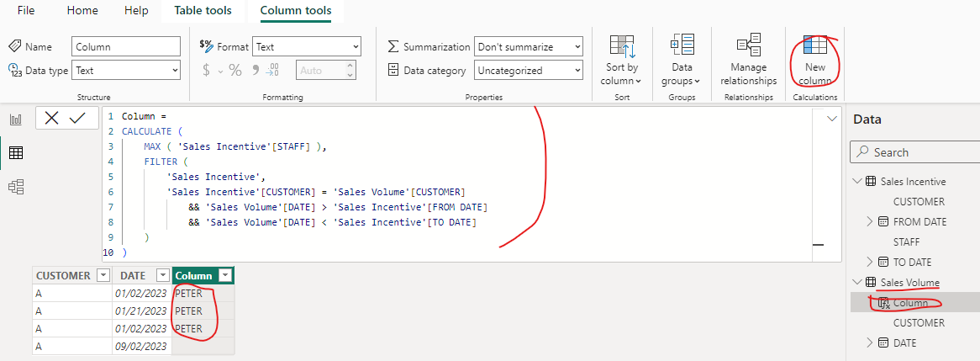Expand the DATE field in Sales Volume
The image size is (980, 361).
pyautogui.click(x=869, y=342)
